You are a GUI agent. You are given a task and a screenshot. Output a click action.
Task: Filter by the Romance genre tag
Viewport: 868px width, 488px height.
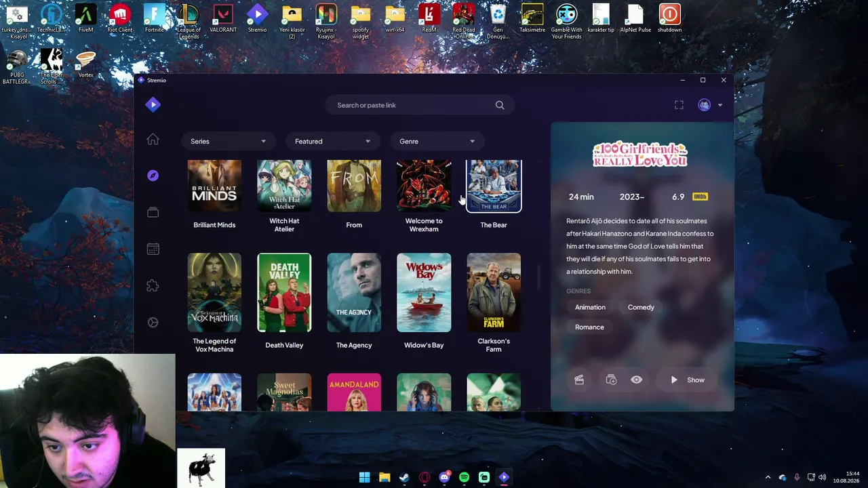click(589, 327)
